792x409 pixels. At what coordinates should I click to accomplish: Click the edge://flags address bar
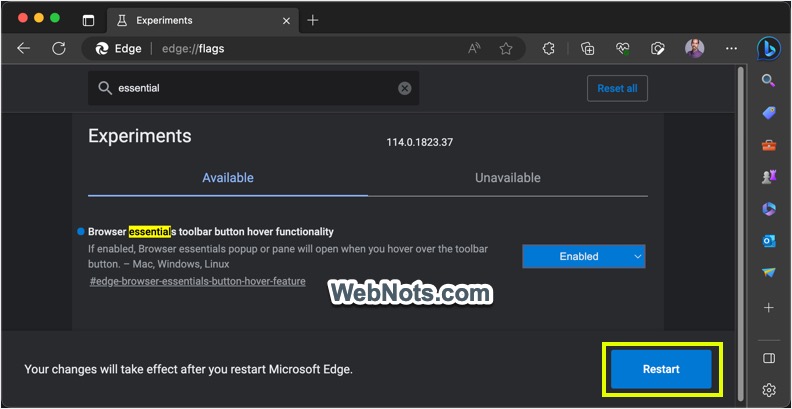point(303,48)
